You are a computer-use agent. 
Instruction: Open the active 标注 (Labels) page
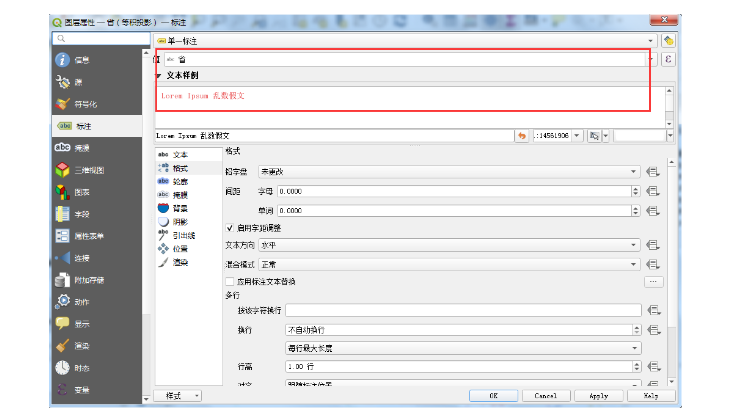[97, 126]
